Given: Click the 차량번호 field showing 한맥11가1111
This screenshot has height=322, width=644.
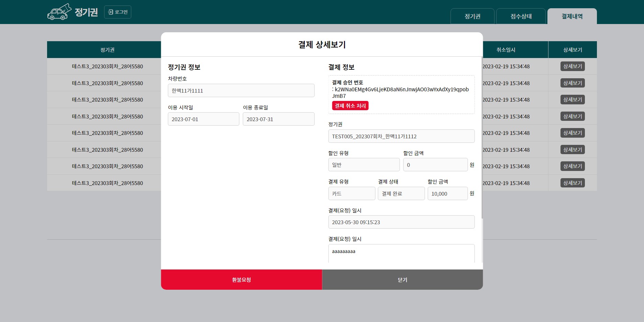Looking at the screenshot, I should point(241,90).
